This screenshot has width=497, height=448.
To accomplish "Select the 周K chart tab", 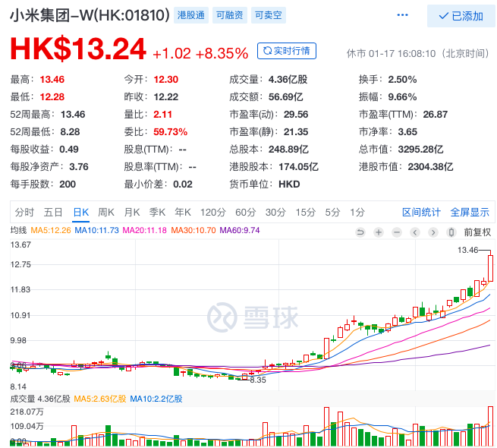I will click(106, 212).
